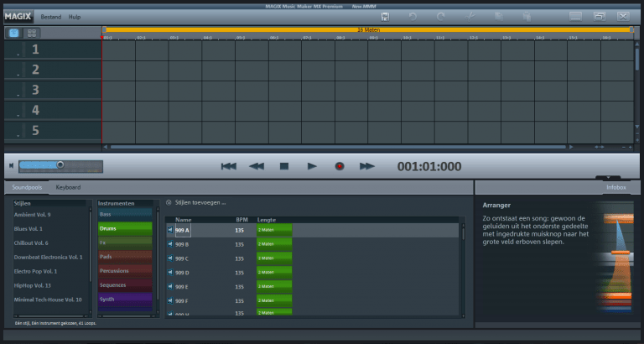The height and width of the screenshot is (344, 644).
Task: Click the red playhead marker at start
Action: (x=101, y=38)
